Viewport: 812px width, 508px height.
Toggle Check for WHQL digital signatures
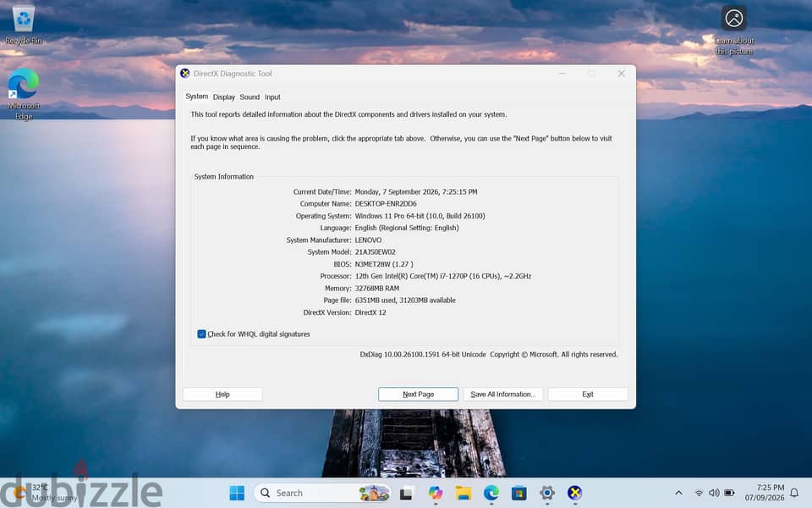(x=202, y=334)
